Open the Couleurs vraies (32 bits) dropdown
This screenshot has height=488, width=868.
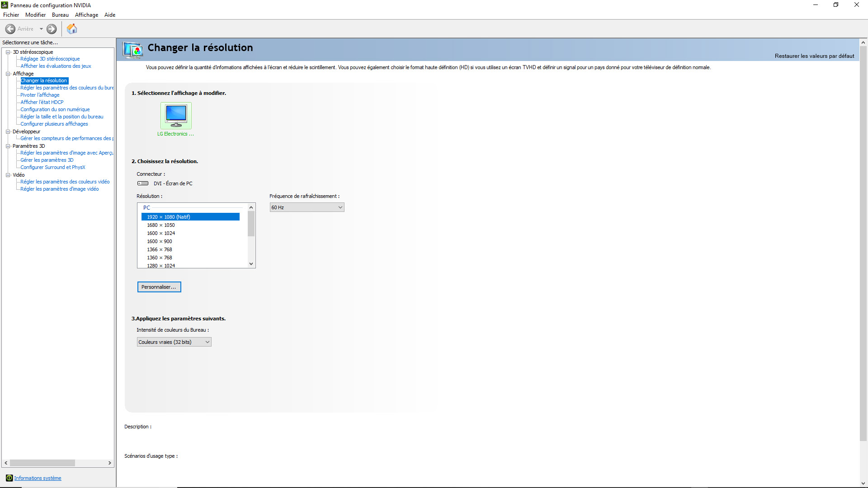[174, 342]
